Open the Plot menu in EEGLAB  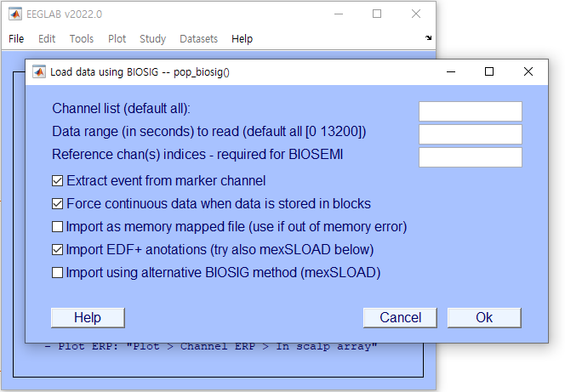(117, 38)
